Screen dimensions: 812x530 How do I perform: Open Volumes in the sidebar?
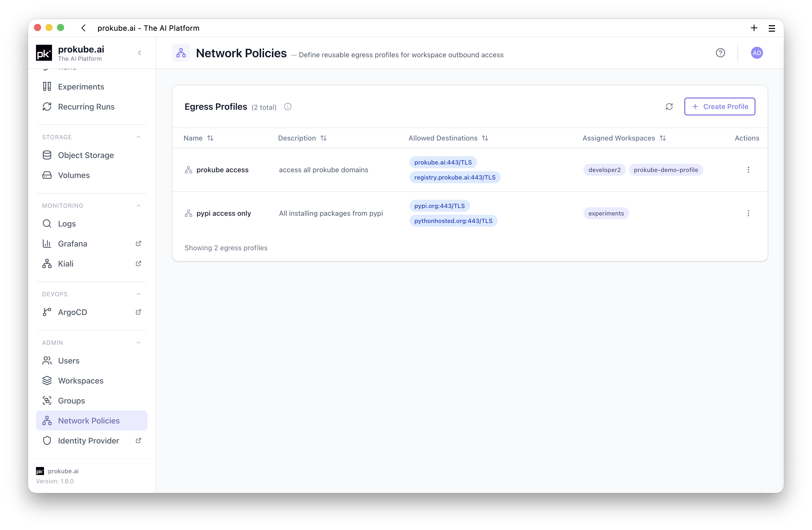point(91,175)
